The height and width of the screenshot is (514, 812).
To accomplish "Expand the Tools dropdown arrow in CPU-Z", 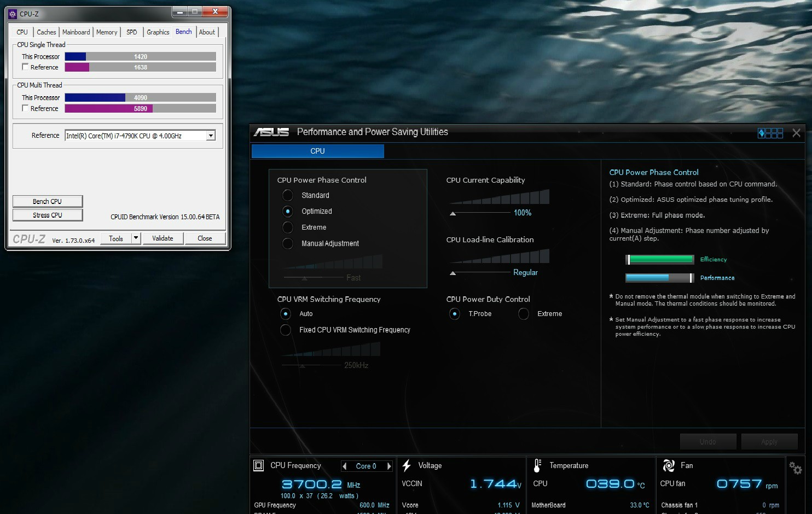I will coord(136,238).
